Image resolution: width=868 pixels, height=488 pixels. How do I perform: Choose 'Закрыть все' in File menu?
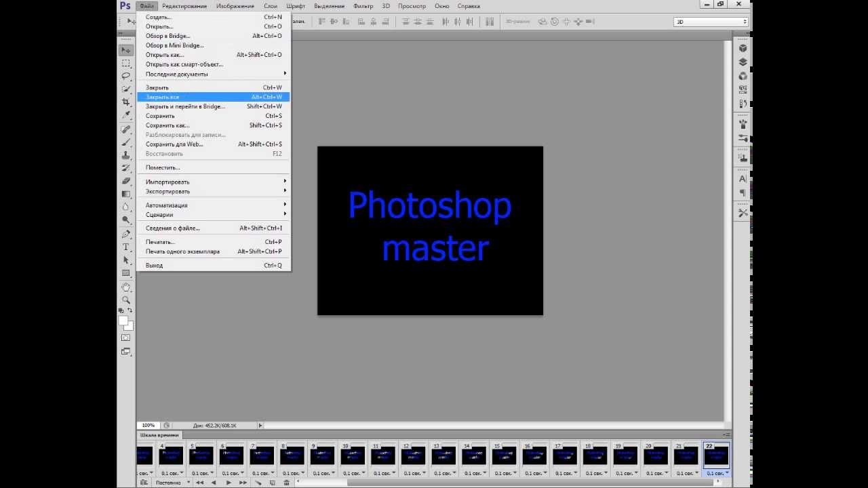pos(214,97)
